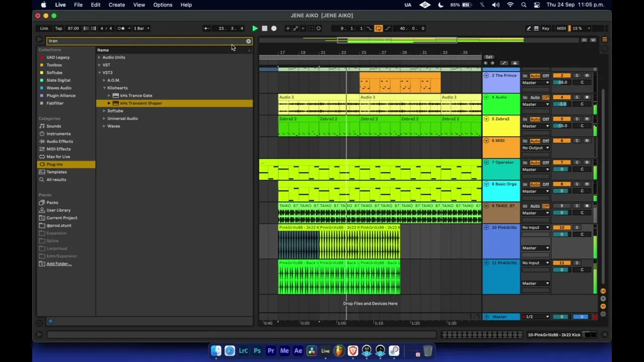Open Finder from the dock

216,351
